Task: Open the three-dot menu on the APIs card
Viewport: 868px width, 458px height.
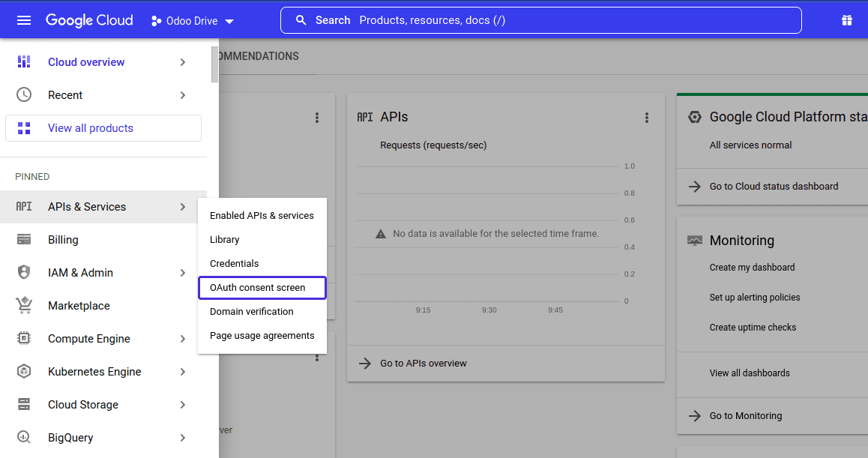Action: click(x=647, y=117)
